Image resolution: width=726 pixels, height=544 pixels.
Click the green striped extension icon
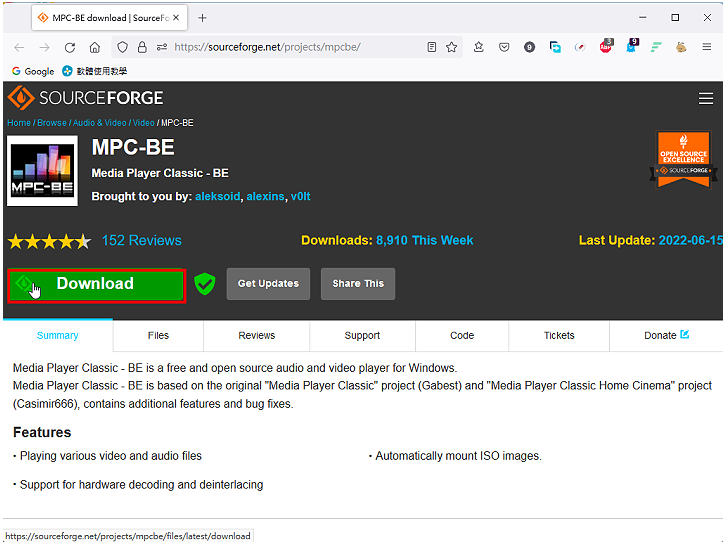[x=656, y=47]
